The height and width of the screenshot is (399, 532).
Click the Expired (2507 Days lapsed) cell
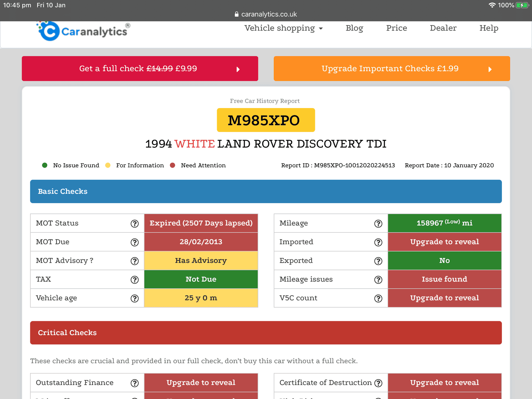coord(201,223)
